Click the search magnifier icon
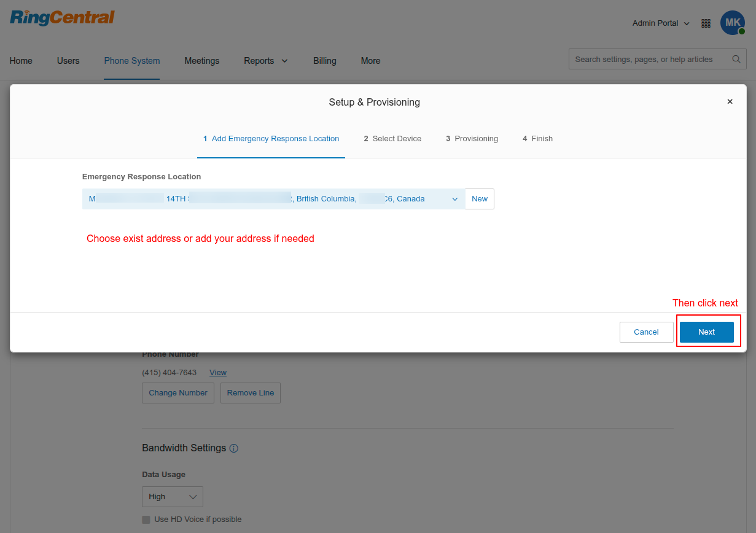 [736, 60]
